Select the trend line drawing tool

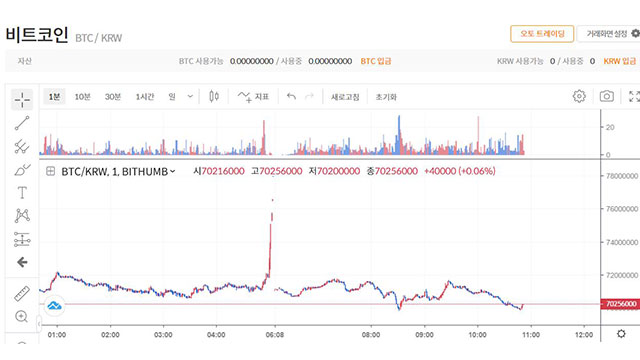tap(22, 123)
